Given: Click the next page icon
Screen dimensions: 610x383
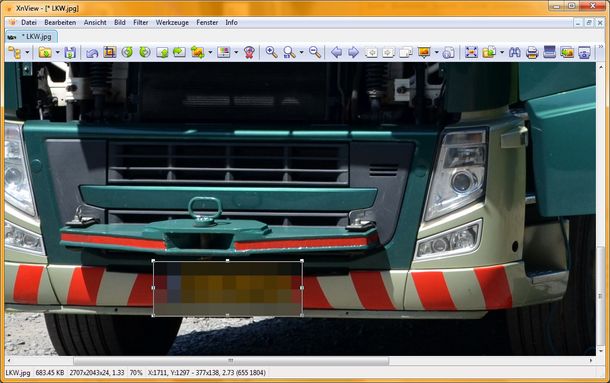Looking at the screenshot, I should pos(388,52).
